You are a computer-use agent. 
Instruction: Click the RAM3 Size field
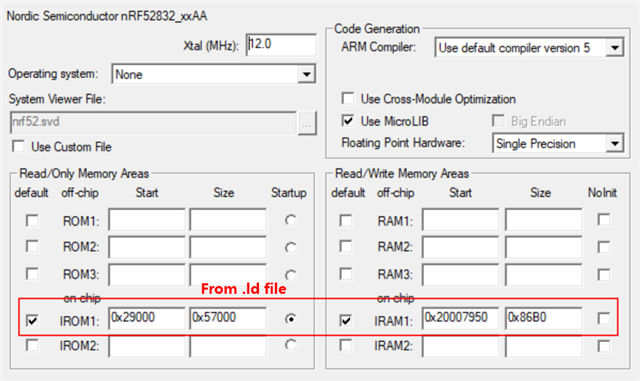[544, 274]
